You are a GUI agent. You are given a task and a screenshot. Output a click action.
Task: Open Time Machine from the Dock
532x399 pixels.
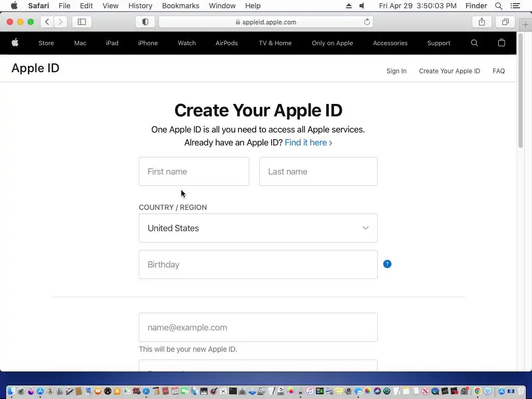(387, 391)
